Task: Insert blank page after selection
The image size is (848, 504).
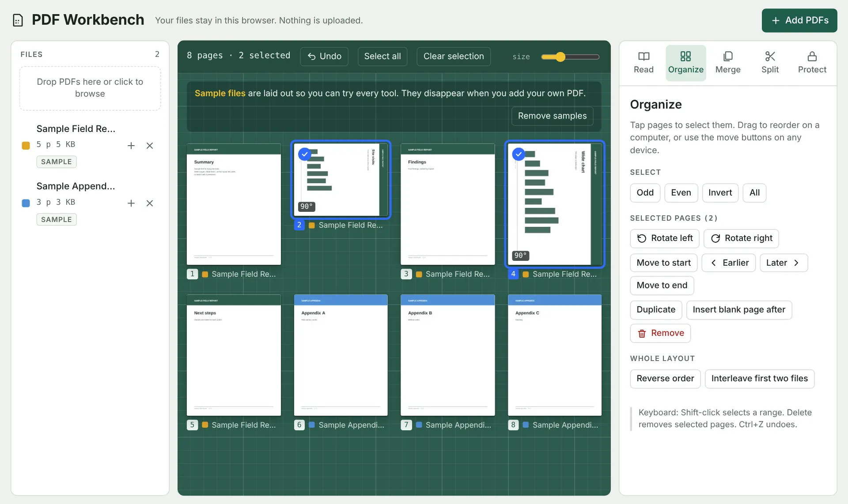Action: click(739, 310)
